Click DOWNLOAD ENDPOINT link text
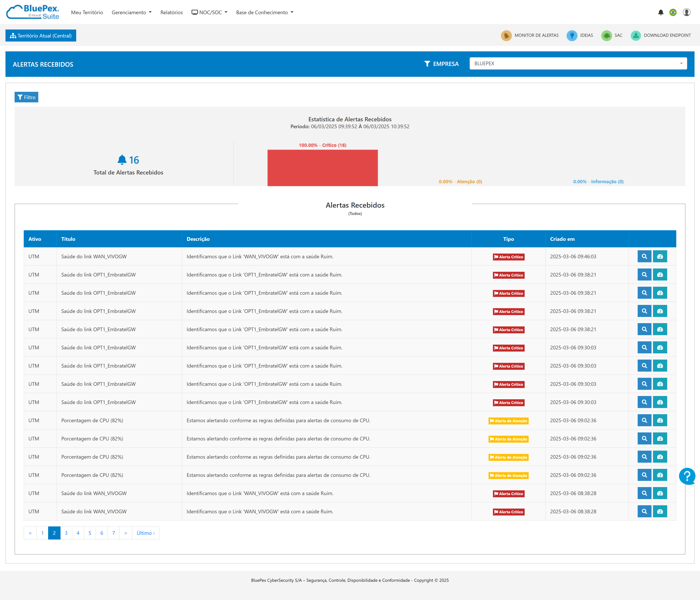Screen dimensions: 700x600 click(x=667, y=36)
